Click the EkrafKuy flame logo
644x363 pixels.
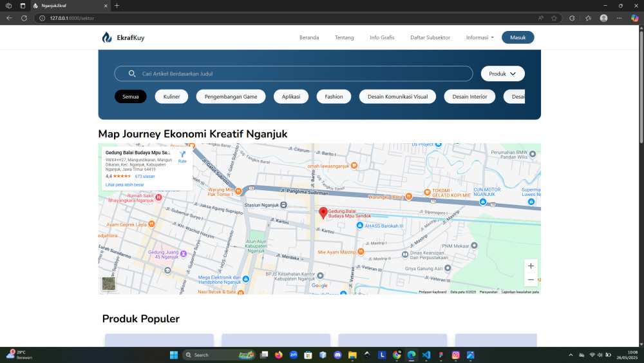107,37
